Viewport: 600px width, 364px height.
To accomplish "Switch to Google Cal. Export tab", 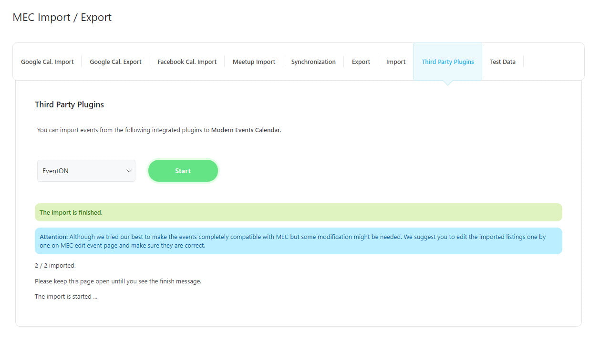I will (115, 62).
